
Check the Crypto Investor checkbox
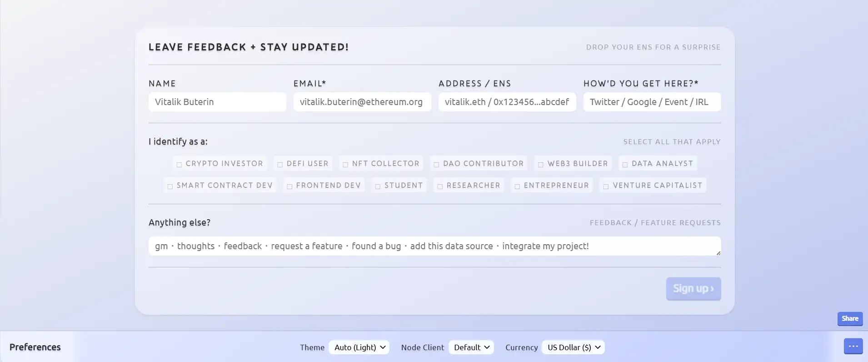[179, 165]
